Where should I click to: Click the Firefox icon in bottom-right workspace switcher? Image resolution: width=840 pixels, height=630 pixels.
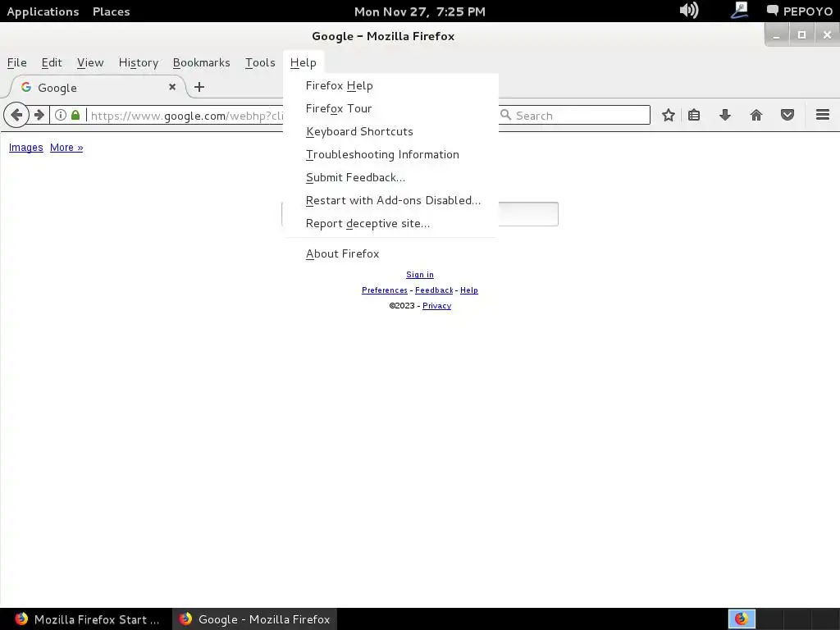tap(742, 619)
